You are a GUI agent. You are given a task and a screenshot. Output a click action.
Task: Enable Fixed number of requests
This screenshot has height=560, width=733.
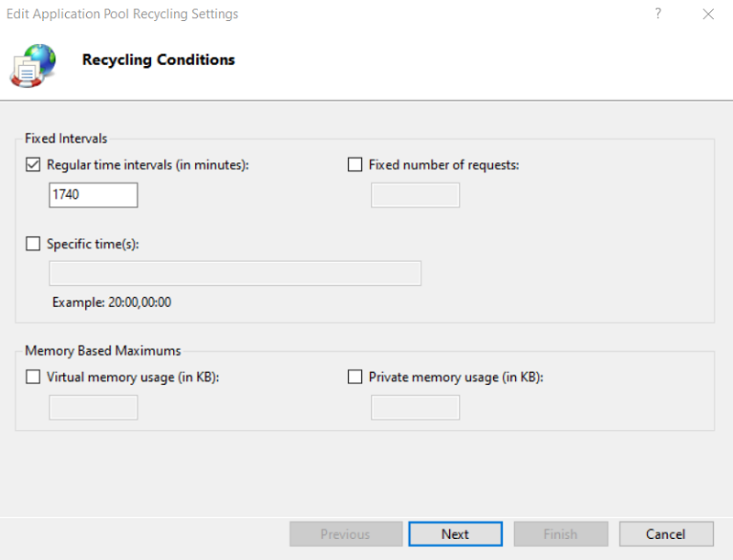click(x=355, y=164)
